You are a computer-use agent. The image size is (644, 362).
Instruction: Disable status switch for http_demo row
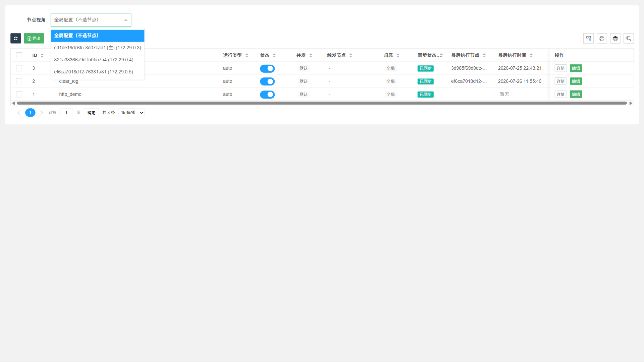pos(267,95)
